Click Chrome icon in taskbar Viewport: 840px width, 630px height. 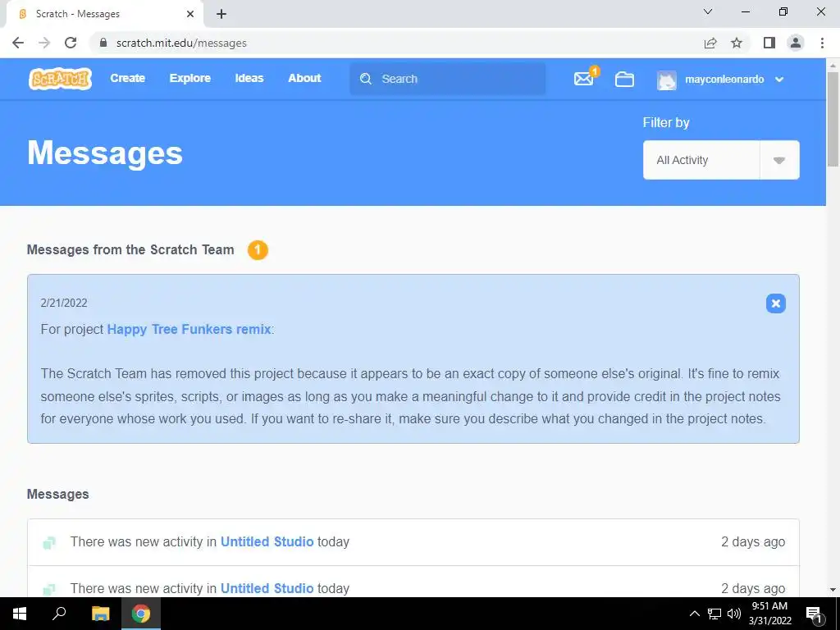141,614
